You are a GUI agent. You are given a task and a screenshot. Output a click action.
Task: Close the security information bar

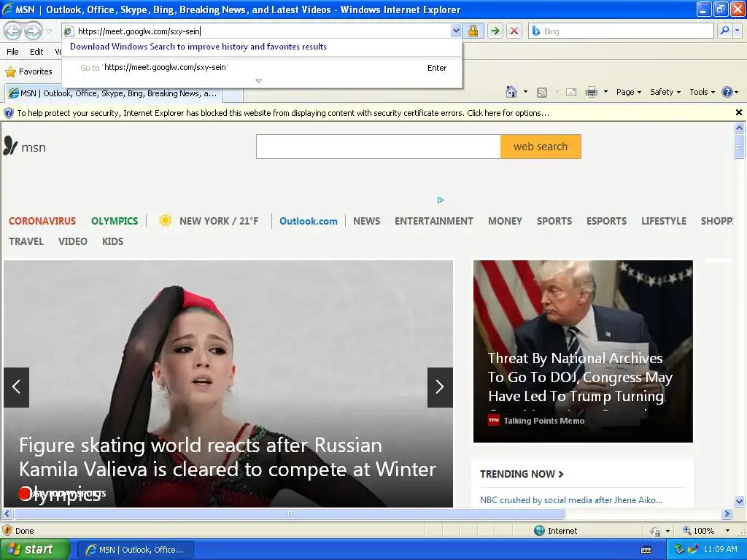[x=739, y=112]
